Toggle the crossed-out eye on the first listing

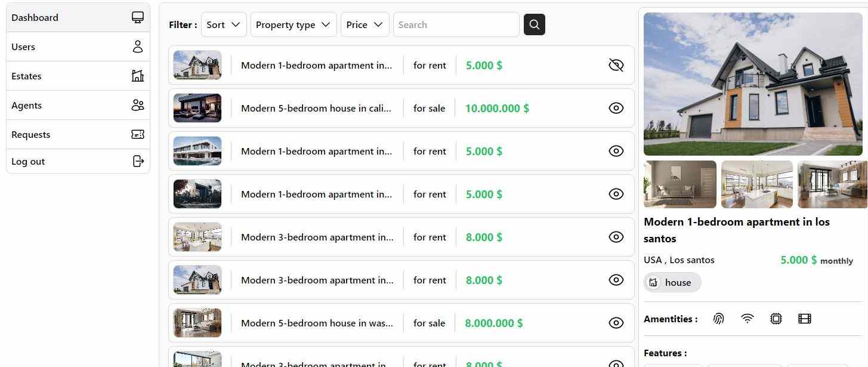tap(616, 65)
